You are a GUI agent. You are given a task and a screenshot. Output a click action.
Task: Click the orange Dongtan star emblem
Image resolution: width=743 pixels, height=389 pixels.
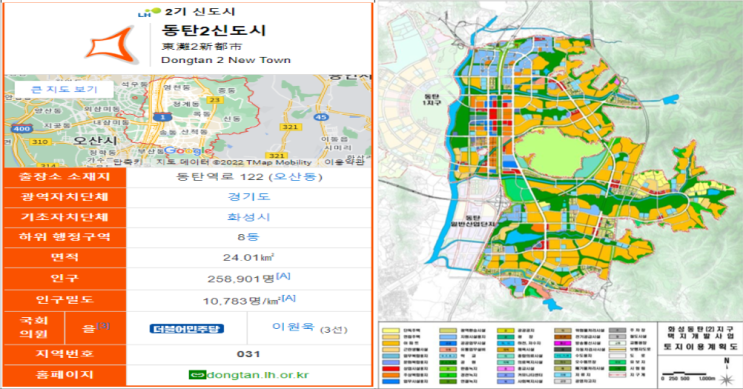112,45
